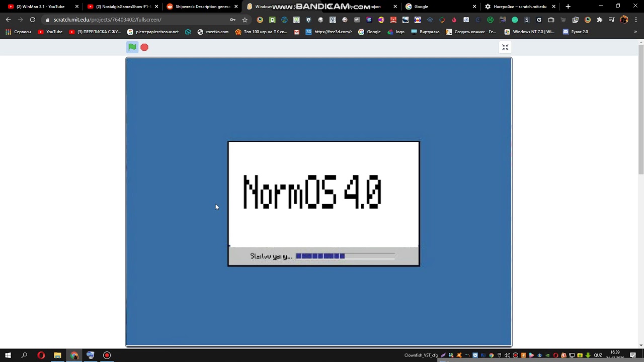Open the rozetka.com bookmark
644x362 pixels.
(x=213, y=32)
